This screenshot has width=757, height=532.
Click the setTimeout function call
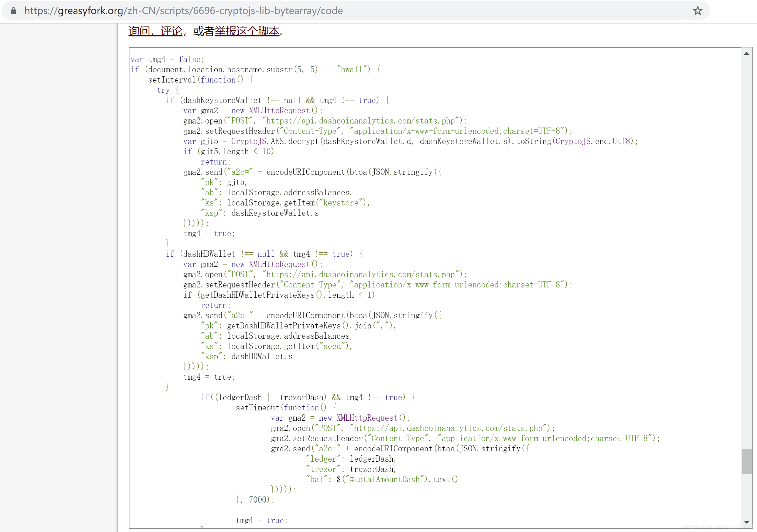point(257,408)
